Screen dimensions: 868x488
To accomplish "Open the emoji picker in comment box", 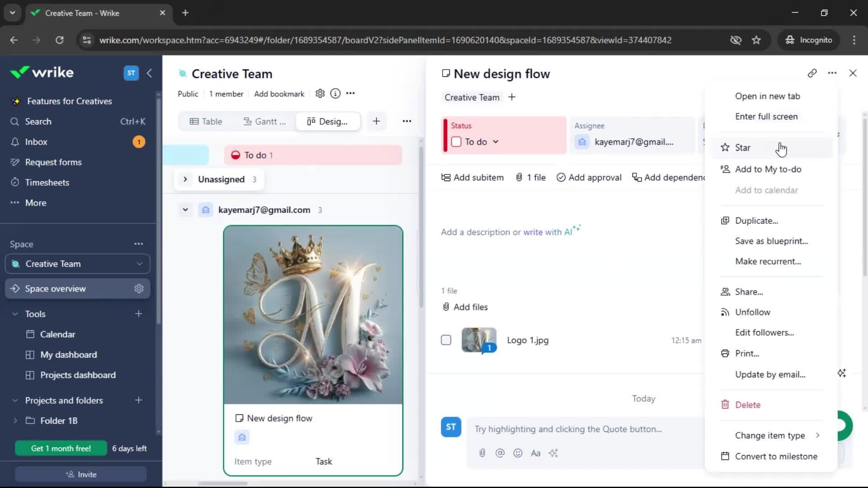I will [518, 453].
